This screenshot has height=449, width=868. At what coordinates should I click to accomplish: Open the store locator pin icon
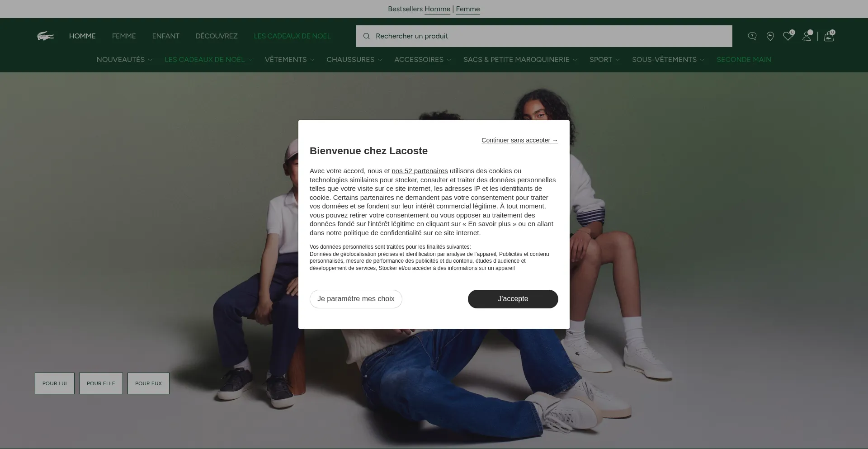tap(770, 36)
